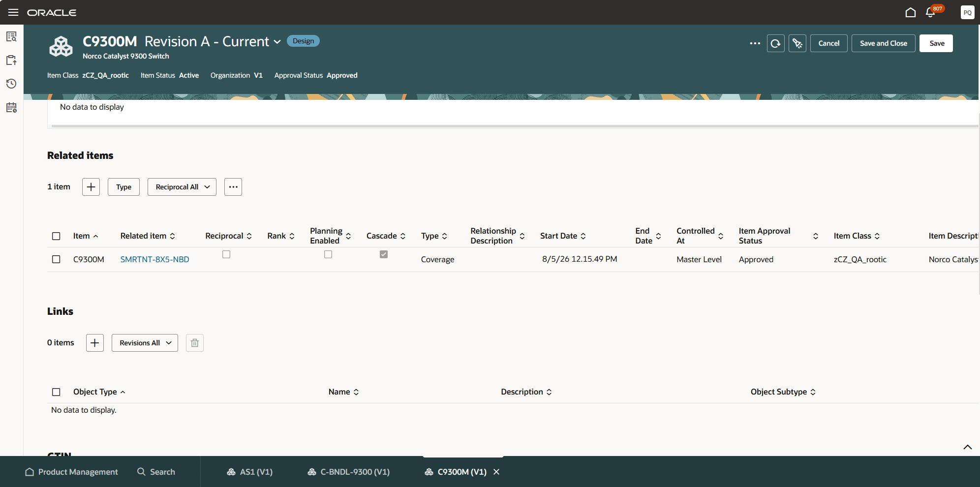980x487 pixels.
Task: Collapse panel with bottom-right up chevron
Action: [968, 447]
